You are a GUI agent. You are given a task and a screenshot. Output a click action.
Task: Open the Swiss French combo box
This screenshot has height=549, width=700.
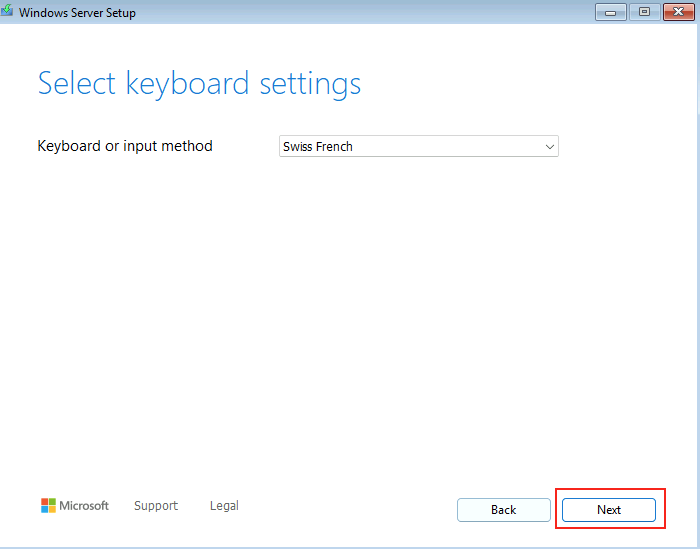(419, 146)
